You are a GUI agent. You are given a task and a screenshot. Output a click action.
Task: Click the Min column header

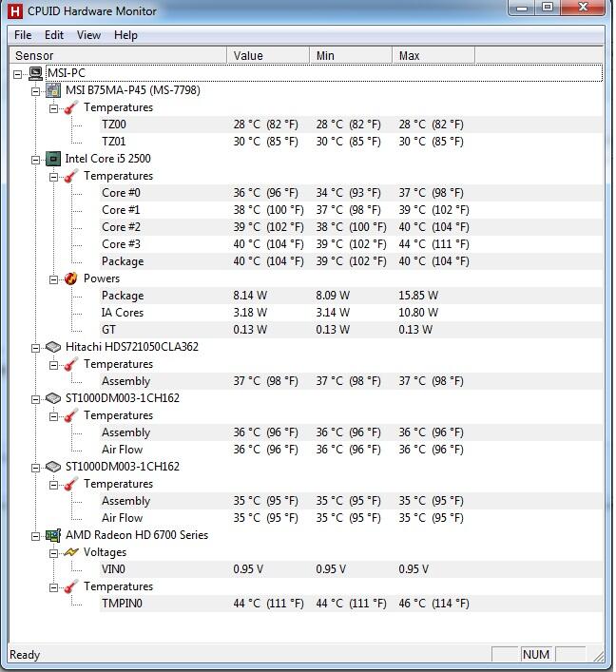click(351, 56)
